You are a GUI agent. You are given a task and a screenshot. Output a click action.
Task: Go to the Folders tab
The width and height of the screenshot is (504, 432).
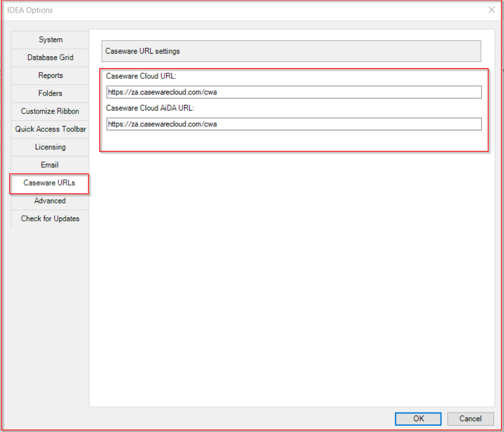50,94
